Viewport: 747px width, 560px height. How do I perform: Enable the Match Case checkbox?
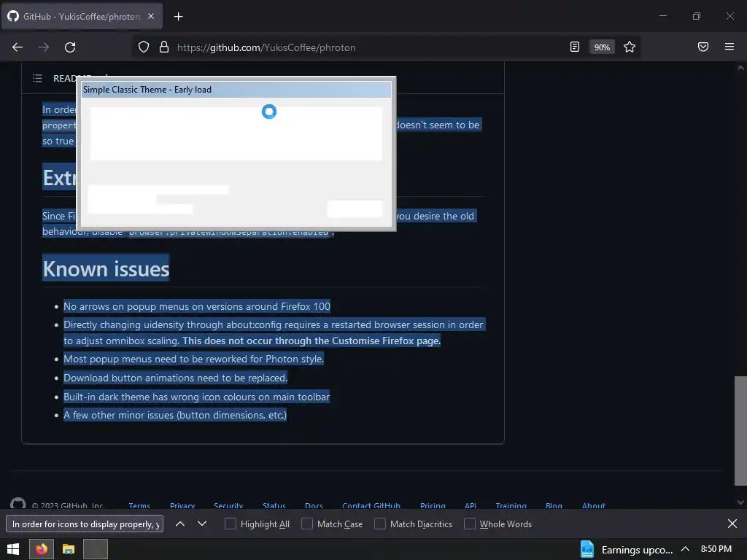point(307,524)
